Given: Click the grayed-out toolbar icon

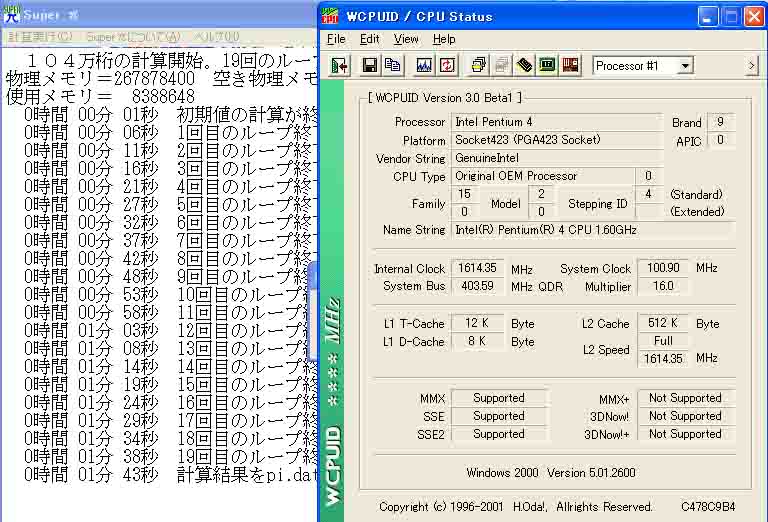Looking at the screenshot, I should point(501,65).
